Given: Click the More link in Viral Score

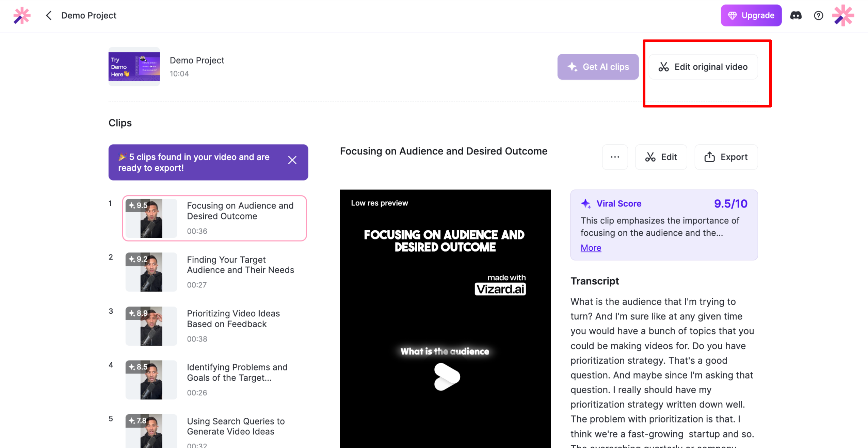Looking at the screenshot, I should (x=591, y=248).
